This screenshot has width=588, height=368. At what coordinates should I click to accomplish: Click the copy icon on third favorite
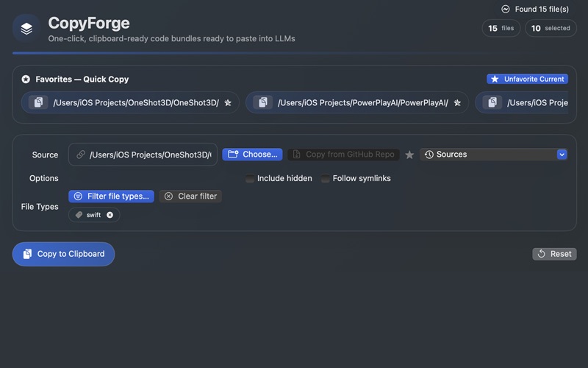click(492, 102)
